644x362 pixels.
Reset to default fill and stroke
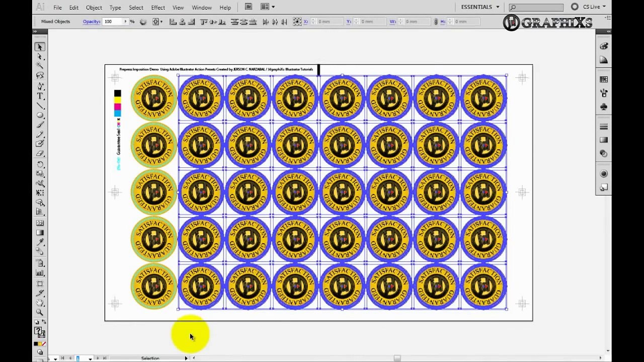[37, 322]
